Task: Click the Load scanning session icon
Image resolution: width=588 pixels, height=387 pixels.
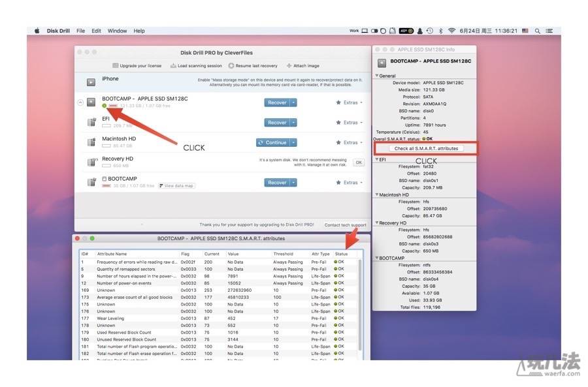Action: tap(173, 65)
